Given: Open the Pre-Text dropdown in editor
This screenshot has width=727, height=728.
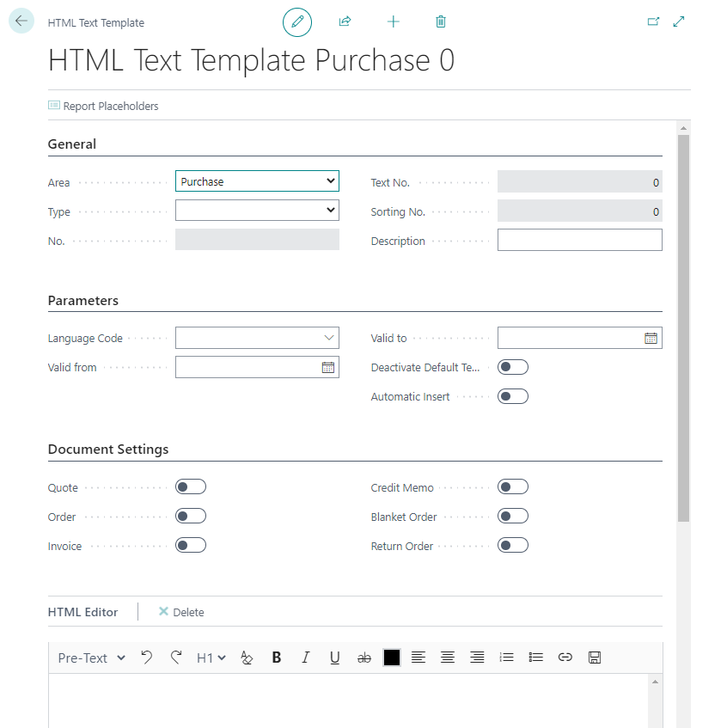Looking at the screenshot, I should [x=91, y=658].
